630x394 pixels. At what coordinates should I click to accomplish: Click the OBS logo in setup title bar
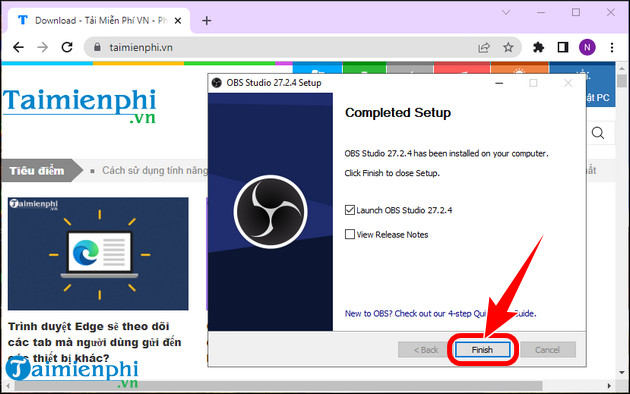coord(217,83)
